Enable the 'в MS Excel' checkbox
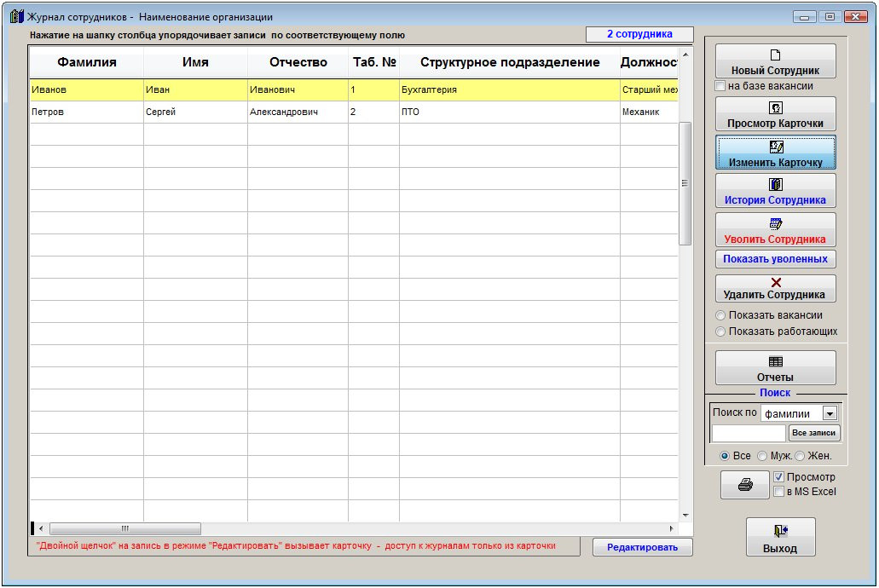 point(778,492)
